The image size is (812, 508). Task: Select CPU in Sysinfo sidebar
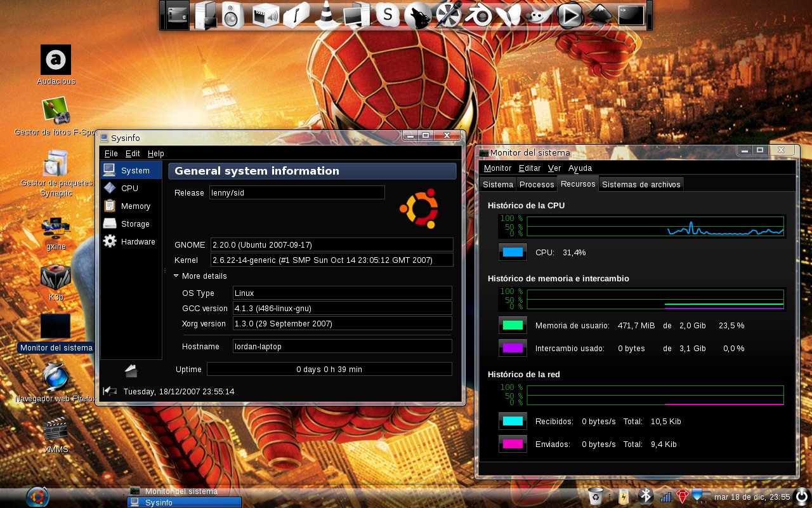point(131,188)
